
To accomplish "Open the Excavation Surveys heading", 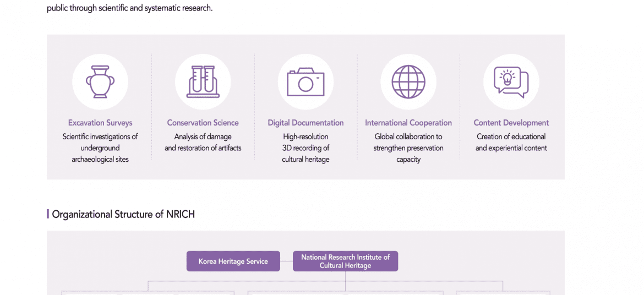I will click(100, 123).
